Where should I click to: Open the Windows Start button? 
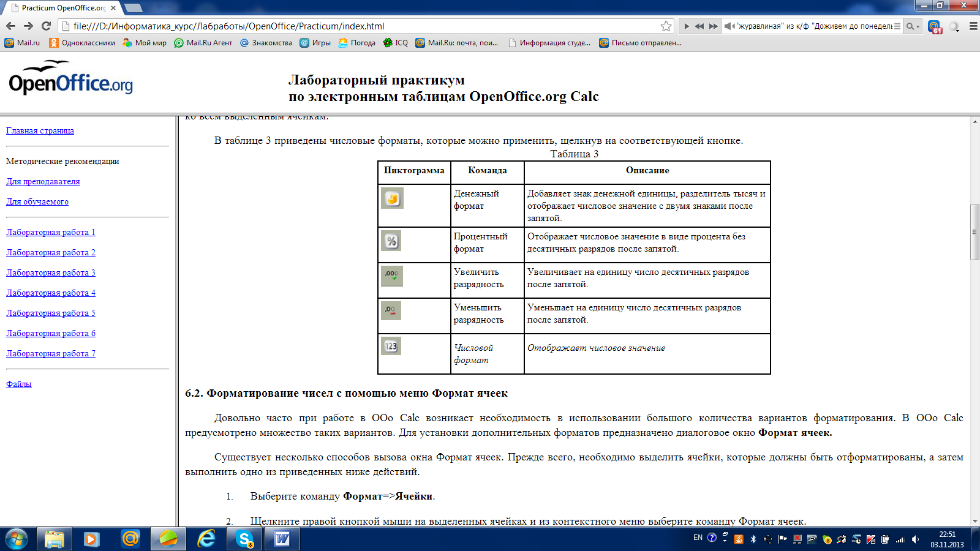click(x=17, y=539)
